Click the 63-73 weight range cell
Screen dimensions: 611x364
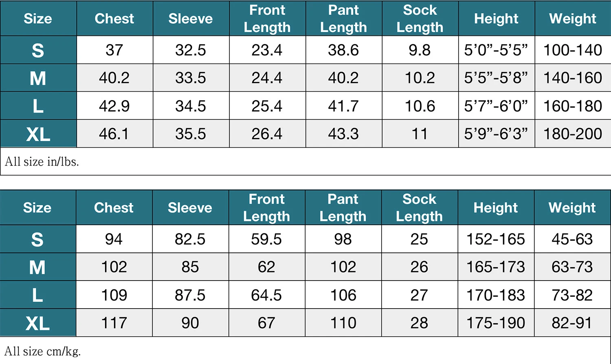point(572,267)
